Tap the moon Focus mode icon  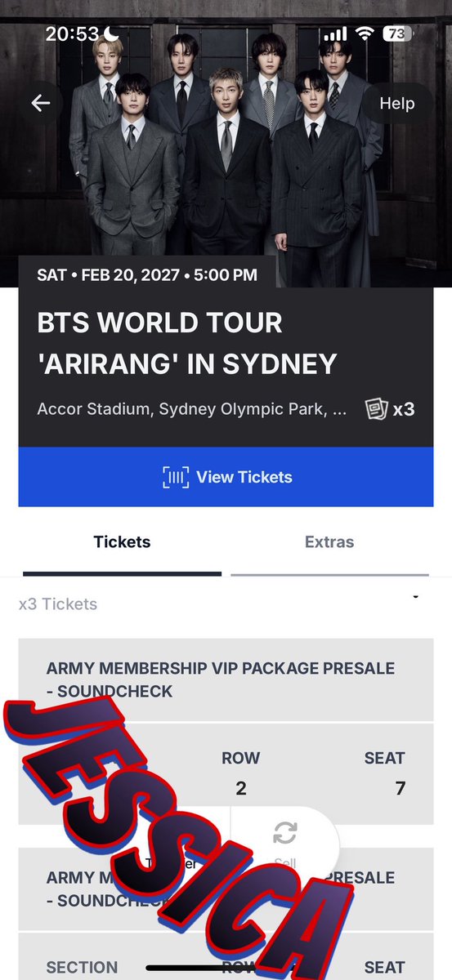click(x=112, y=33)
